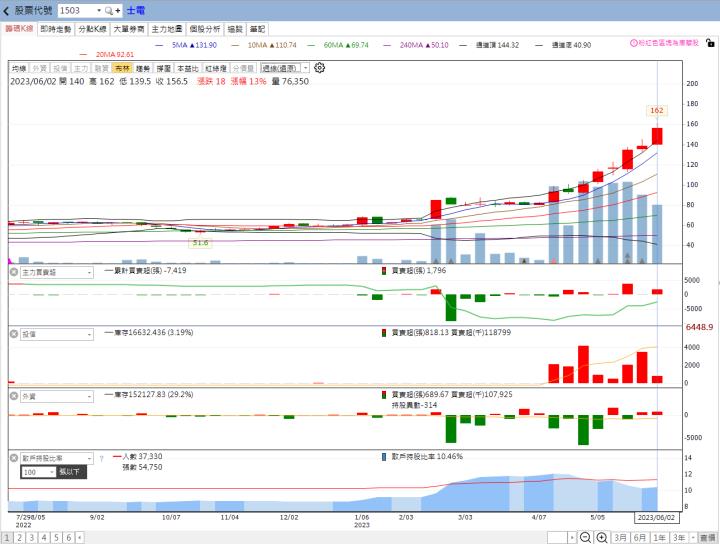Remove the 投信 indicator panel

click(x=14, y=334)
